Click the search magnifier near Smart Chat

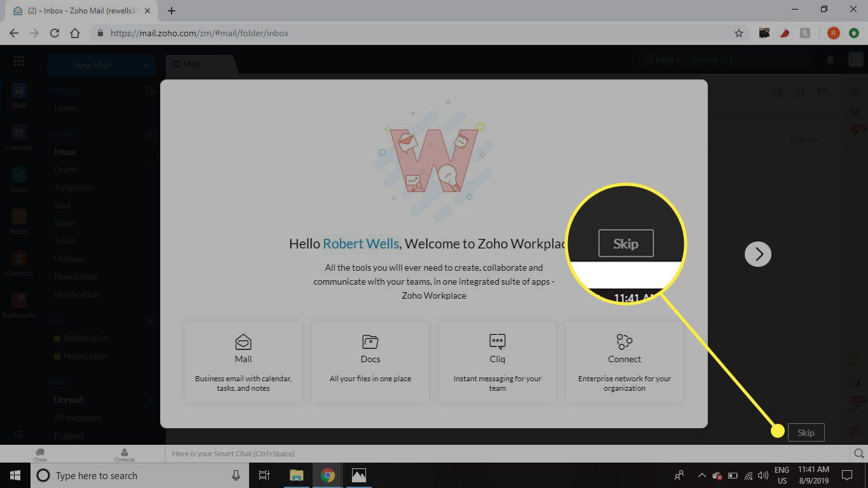click(858, 453)
